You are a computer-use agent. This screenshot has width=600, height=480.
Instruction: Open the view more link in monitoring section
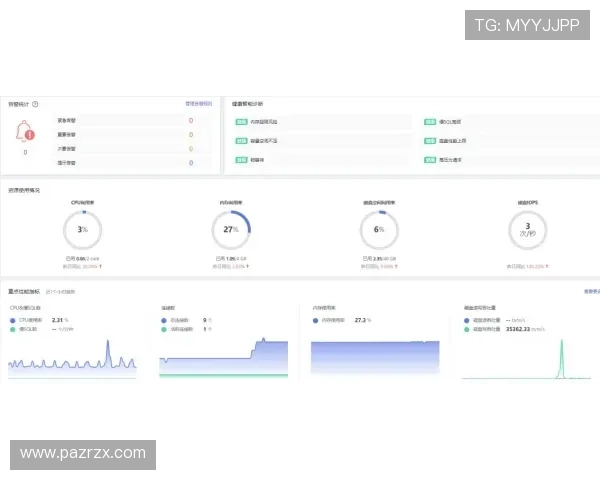591,292
